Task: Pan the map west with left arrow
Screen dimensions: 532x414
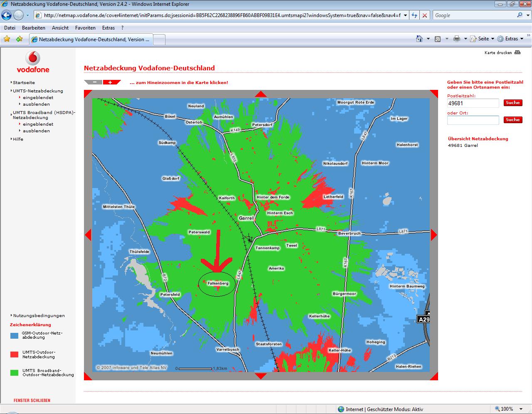Action: tap(88, 235)
